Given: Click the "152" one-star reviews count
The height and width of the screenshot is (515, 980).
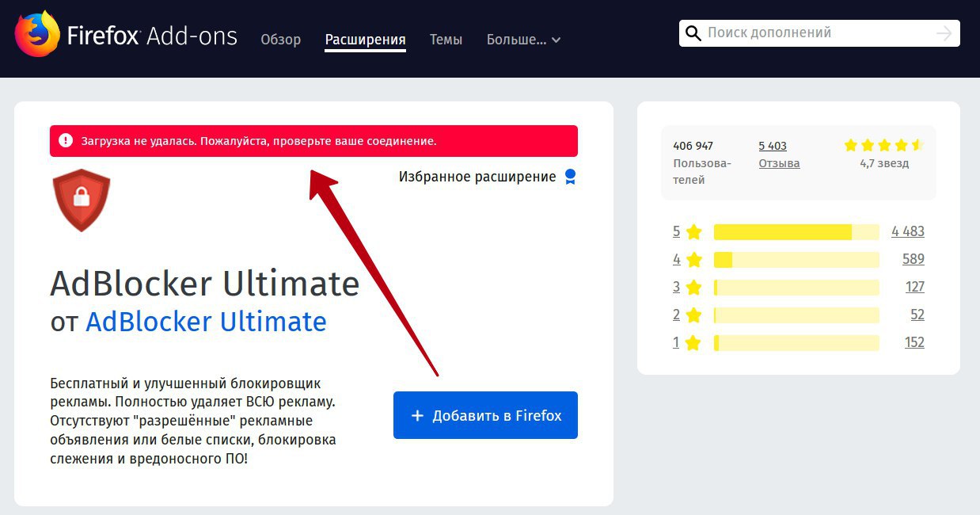Looking at the screenshot, I should tap(914, 343).
